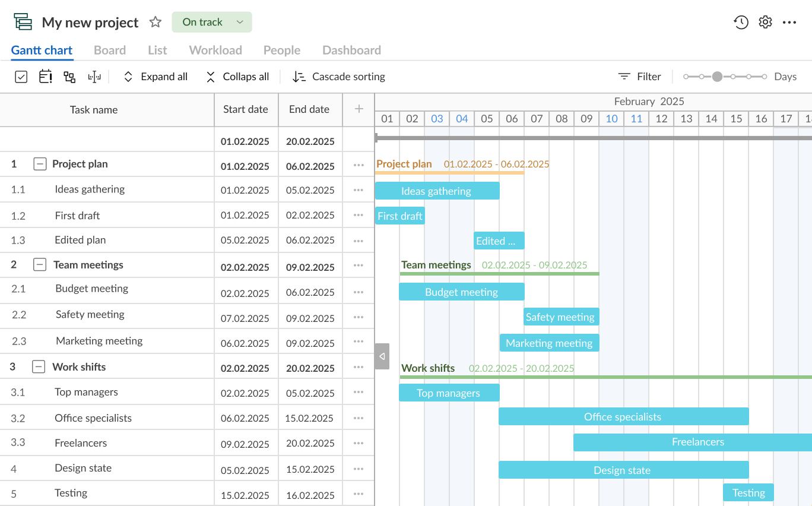
Task: Switch to the Board tab
Action: [110, 50]
